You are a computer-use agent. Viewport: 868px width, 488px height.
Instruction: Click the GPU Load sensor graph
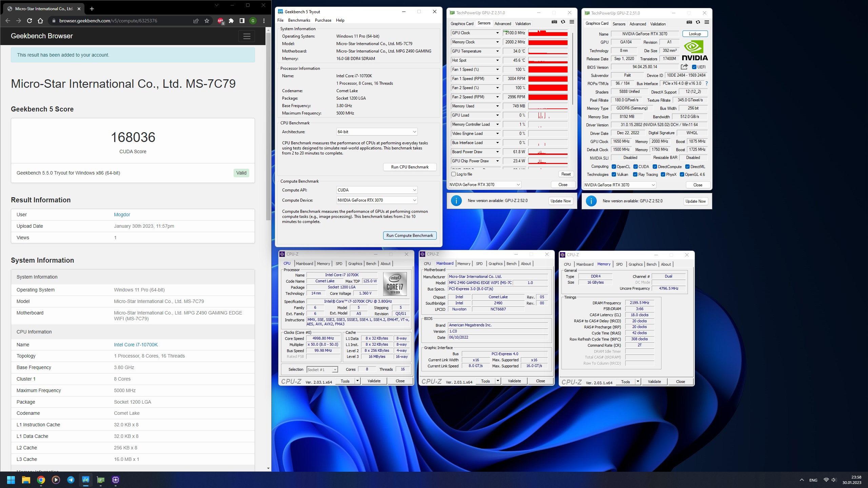548,115
